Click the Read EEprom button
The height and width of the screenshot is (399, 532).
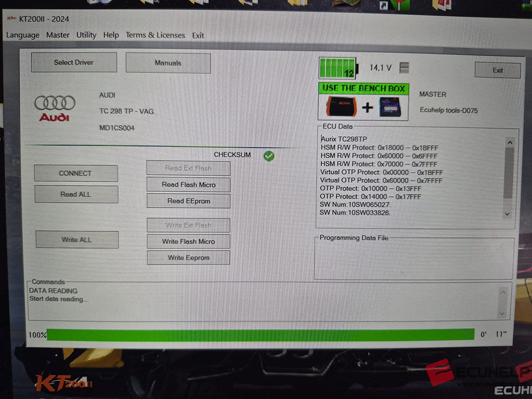(188, 201)
